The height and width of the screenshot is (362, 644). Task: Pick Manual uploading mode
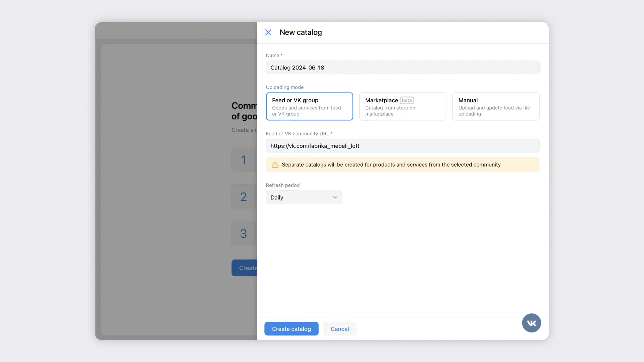pos(495,107)
